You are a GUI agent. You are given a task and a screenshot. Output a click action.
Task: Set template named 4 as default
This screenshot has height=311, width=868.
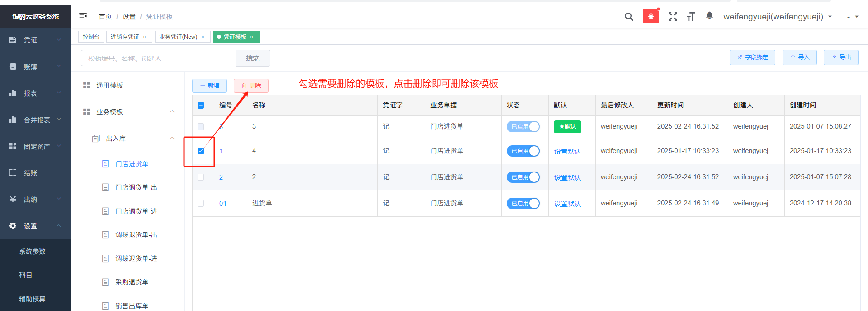point(567,152)
